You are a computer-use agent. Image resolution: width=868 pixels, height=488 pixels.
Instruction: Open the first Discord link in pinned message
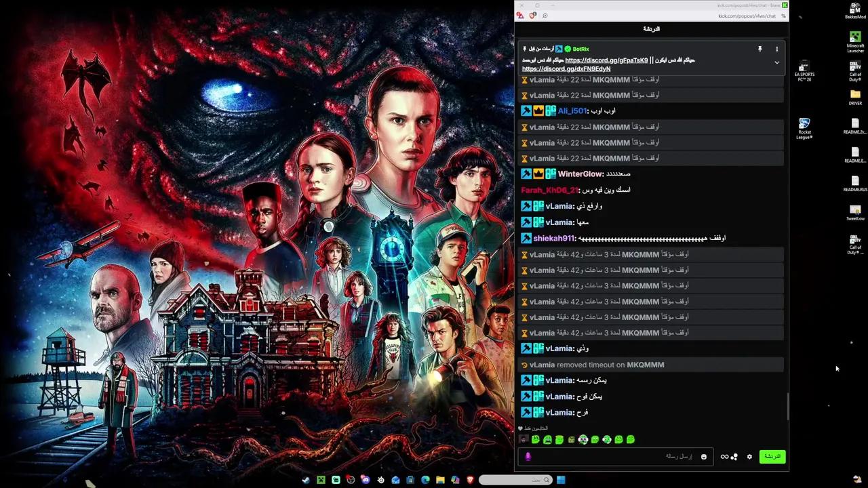point(606,60)
